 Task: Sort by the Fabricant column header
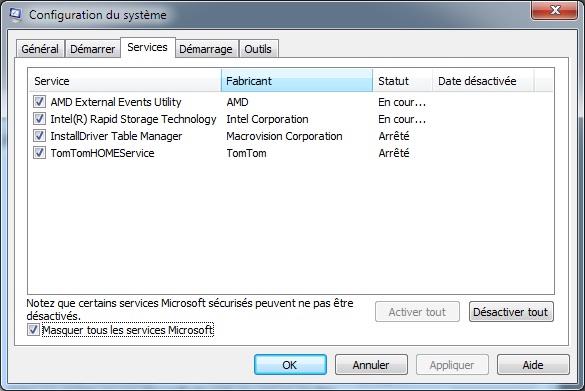(297, 81)
